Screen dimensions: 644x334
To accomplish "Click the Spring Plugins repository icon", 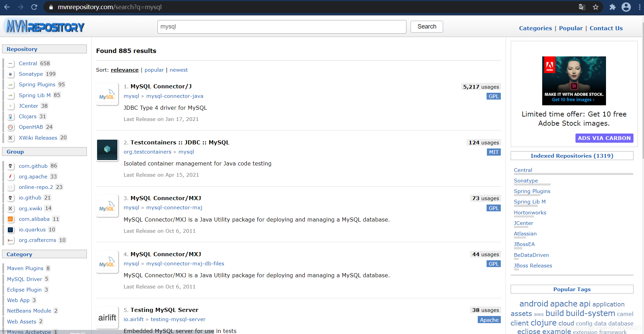I will click(x=11, y=85).
